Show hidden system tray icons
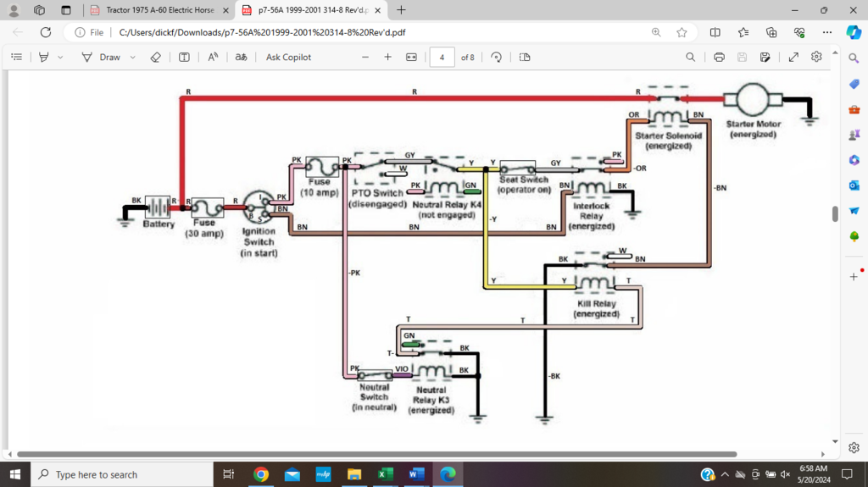Screen dimensions: 868x487 [x=723, y=474]
